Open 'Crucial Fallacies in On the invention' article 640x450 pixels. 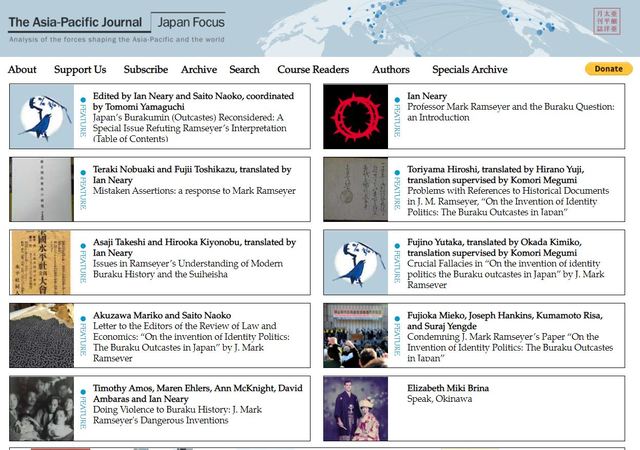506,274
